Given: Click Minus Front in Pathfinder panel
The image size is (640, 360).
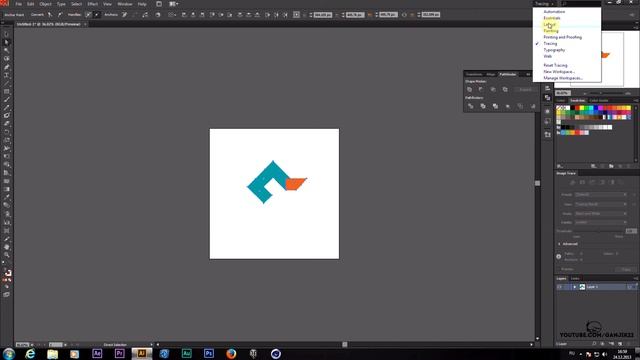Looking at the screenshot, I should pyautogui.click(x=481, y=89).
